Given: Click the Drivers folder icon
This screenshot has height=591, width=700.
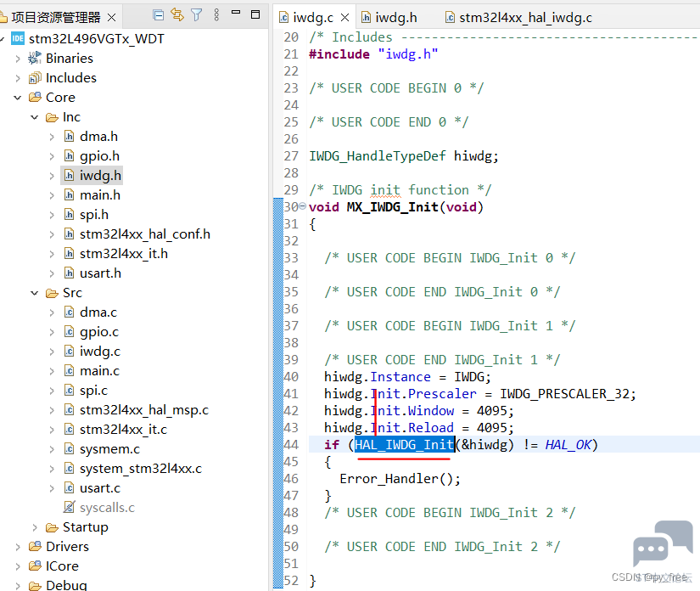Looking at the screenshot, I should click(35, 546).
